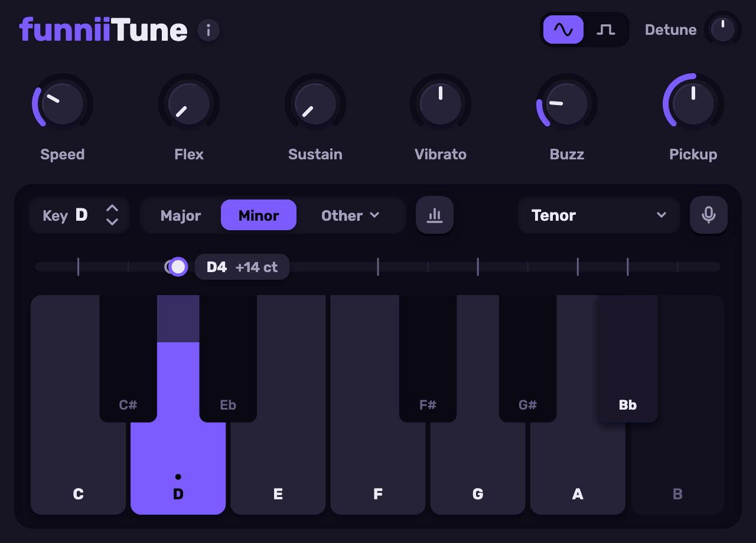Toggle the Bb black key
This screenshot has height=543, width=756.
pos(628,358)
